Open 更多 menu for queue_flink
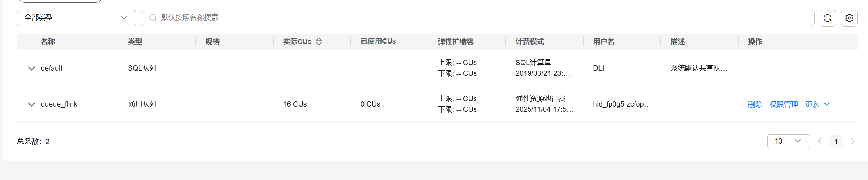 (x=817, y=104)
